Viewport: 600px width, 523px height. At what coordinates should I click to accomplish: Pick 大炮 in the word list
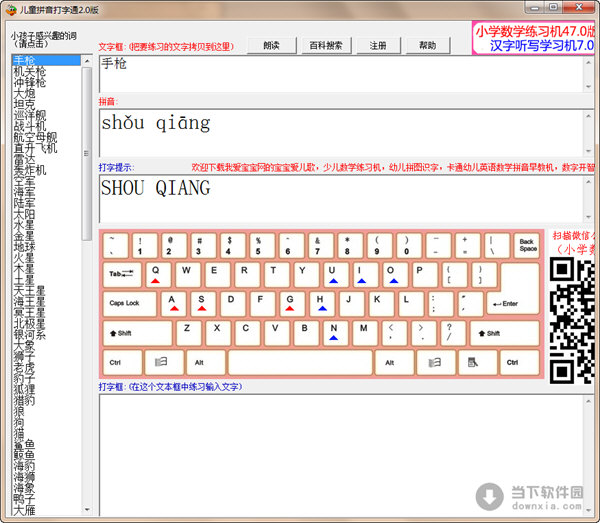46,93
